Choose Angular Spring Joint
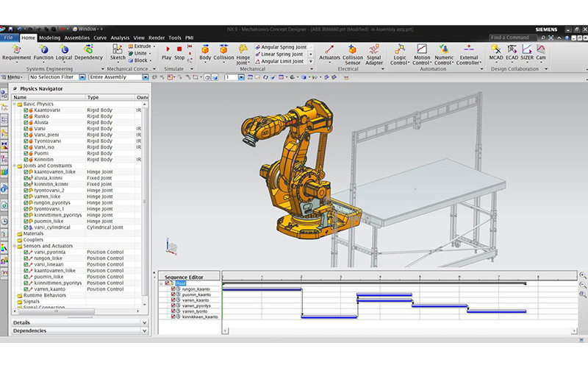 (x=281, y=47)
